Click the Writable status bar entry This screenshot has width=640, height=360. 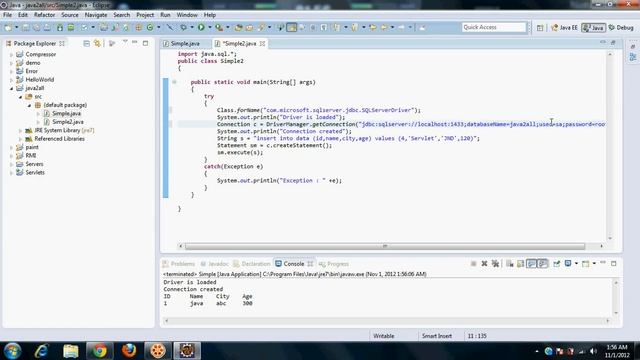tap(383, 336)
